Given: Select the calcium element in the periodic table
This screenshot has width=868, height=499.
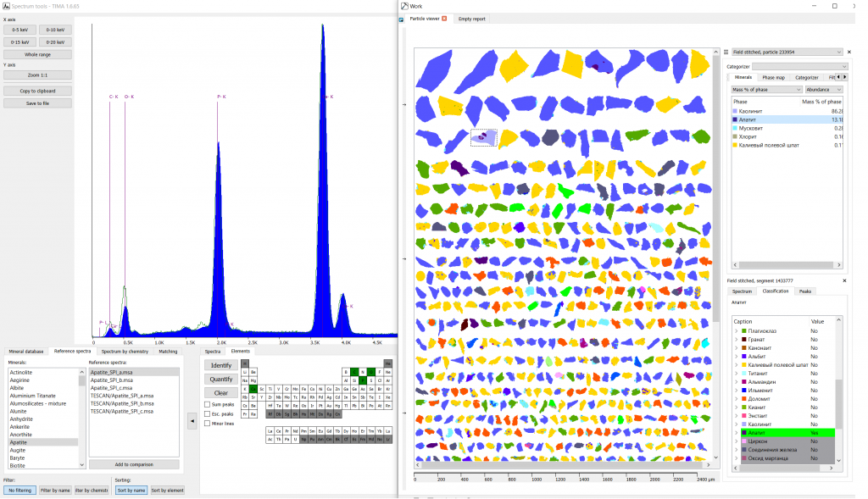Looking at the screenshot, I should (252, 388).
